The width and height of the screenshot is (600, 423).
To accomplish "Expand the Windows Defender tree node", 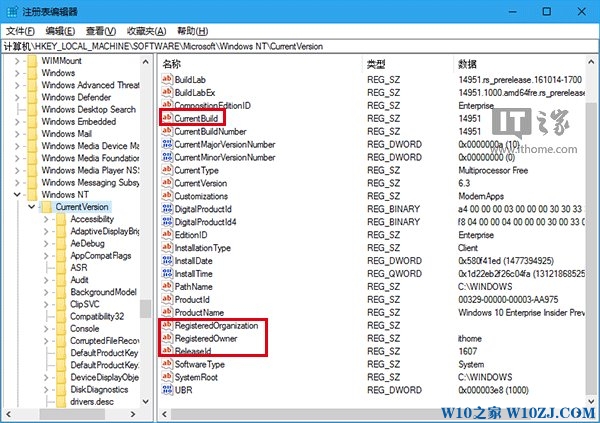I will tap(16, 97).
